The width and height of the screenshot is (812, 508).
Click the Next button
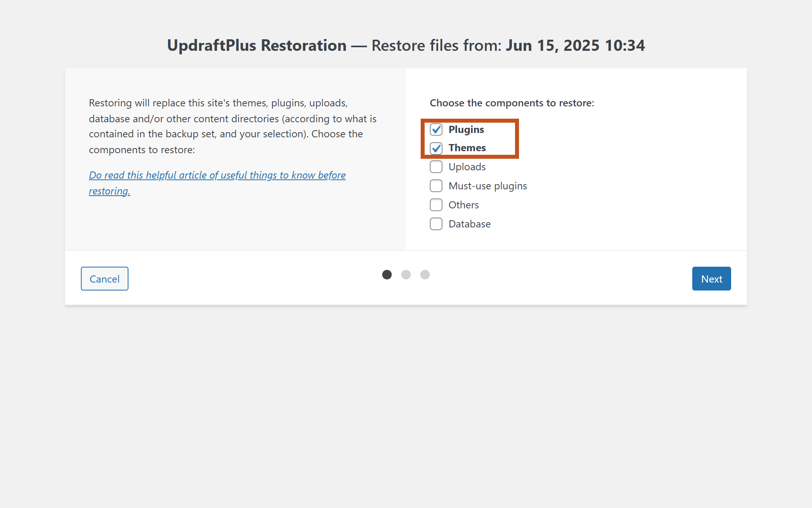711,279
